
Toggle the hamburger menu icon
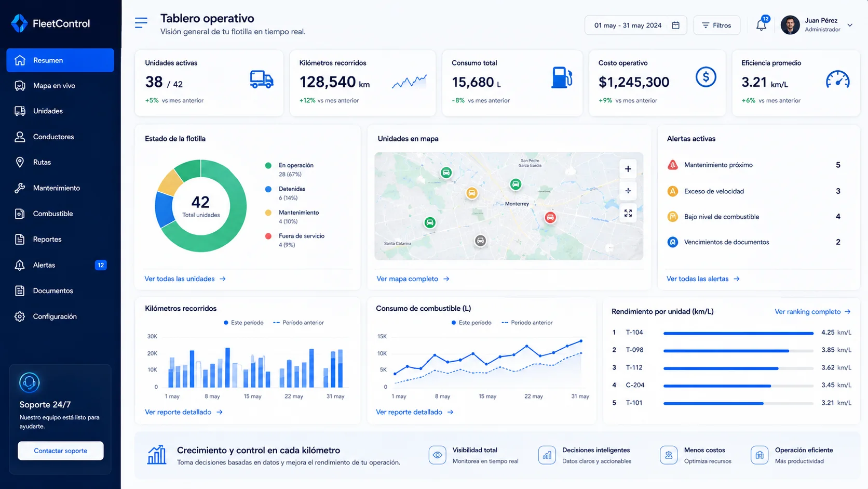[x=141, y=23]
